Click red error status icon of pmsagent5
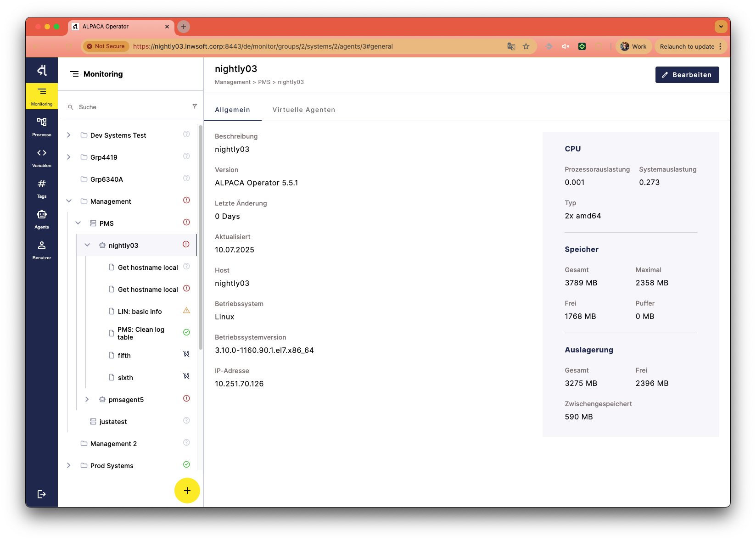The height and width of the screenshot is (541, 756). coord(186,398)
